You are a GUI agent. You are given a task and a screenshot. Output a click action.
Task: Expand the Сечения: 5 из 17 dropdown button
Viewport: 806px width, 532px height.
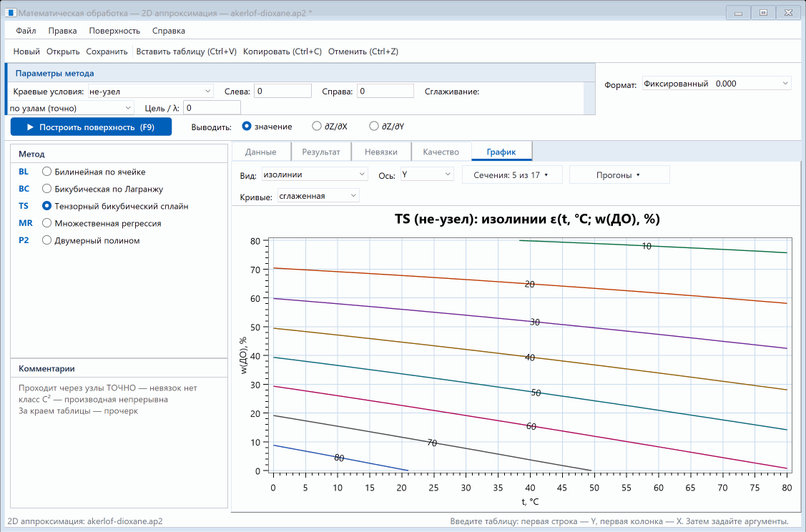pyautogui.click(x=512, y=174)
